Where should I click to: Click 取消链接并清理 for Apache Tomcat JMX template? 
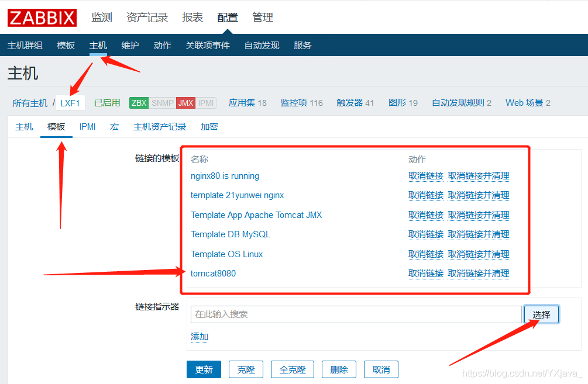point(479,215)
